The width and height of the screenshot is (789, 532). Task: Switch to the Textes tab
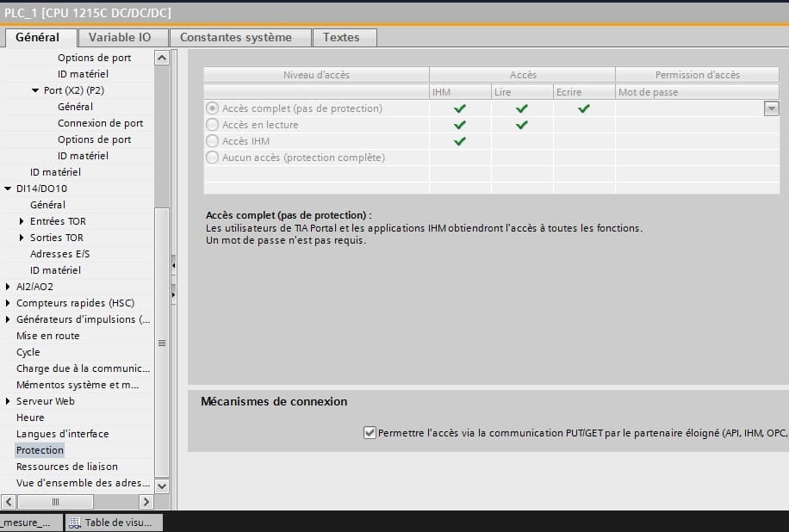point(344,37)
